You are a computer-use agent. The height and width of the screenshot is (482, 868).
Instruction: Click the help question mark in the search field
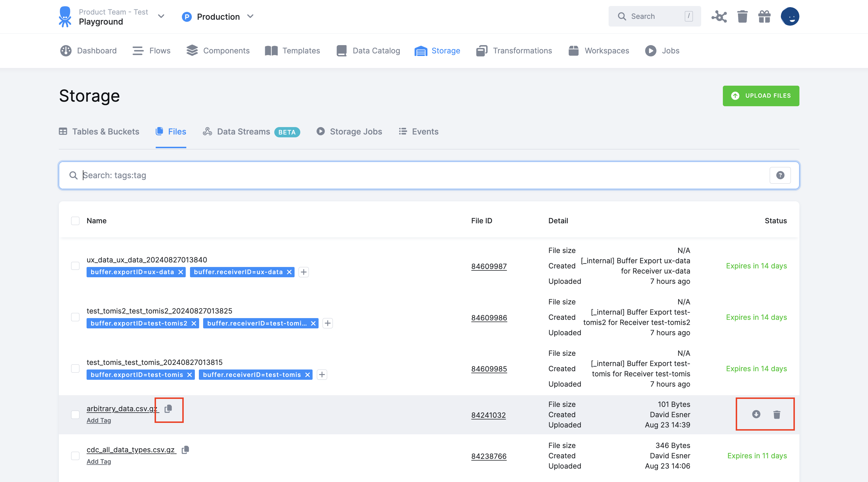coord(780,175)
